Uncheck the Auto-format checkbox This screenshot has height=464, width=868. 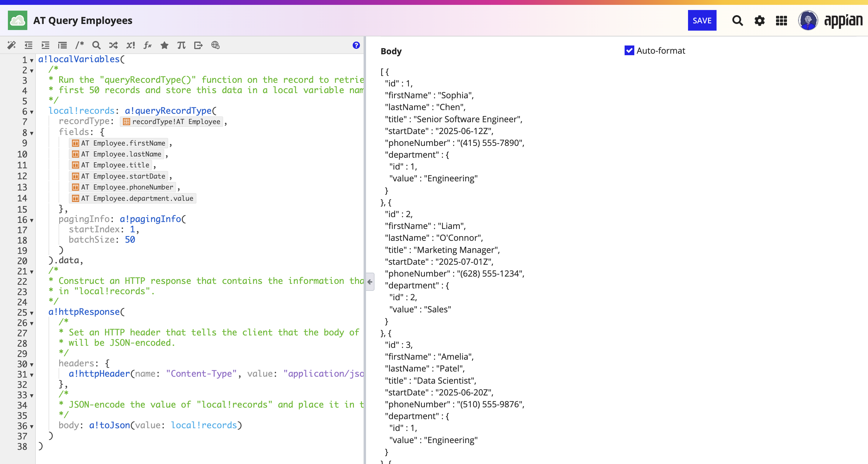pyautogui.click(x=629, y=51)
